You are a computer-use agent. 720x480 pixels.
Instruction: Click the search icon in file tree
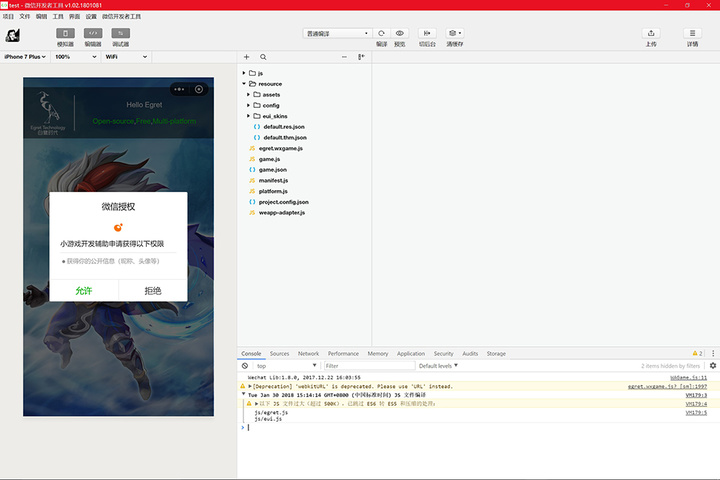click(x=263, y=57)
